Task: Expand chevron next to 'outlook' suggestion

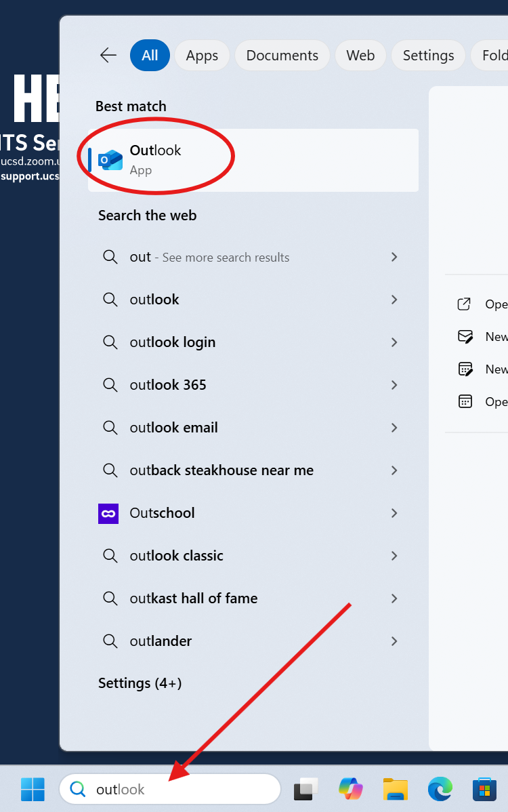Action: point(394,300)
